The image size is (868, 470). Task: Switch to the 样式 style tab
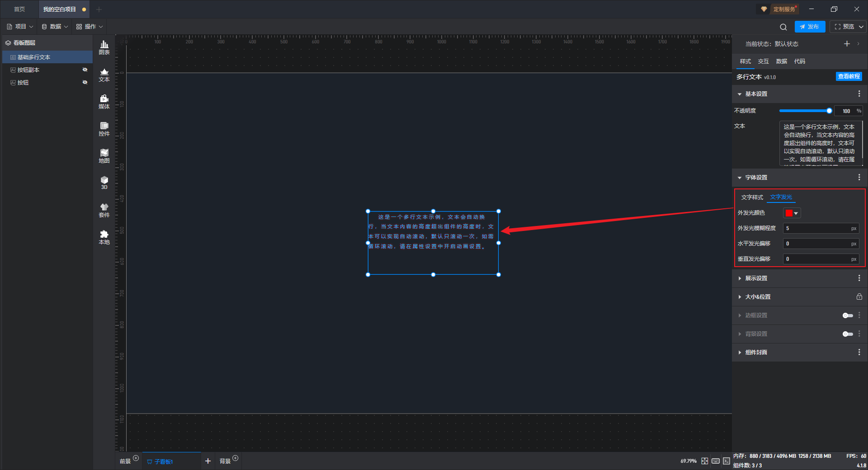745,61
